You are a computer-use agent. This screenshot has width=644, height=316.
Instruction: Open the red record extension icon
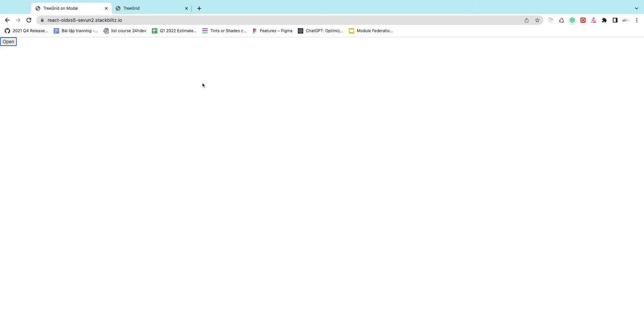[583, 20]
